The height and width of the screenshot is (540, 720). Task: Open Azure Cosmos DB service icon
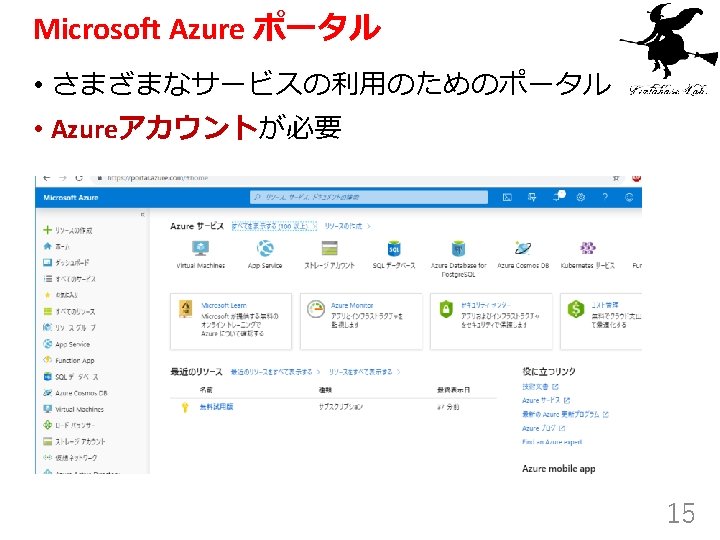pyautogui.click(x=523, y=248)
